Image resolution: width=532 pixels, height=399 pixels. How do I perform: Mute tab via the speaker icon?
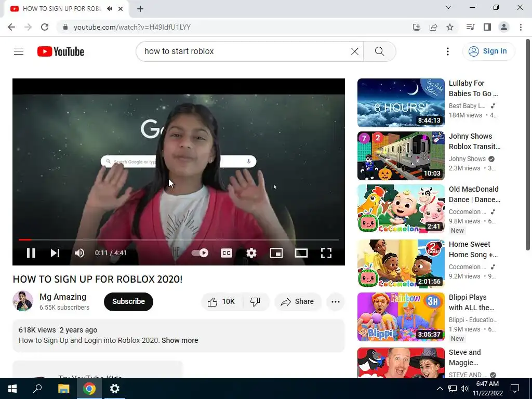(x=109, y=9)
